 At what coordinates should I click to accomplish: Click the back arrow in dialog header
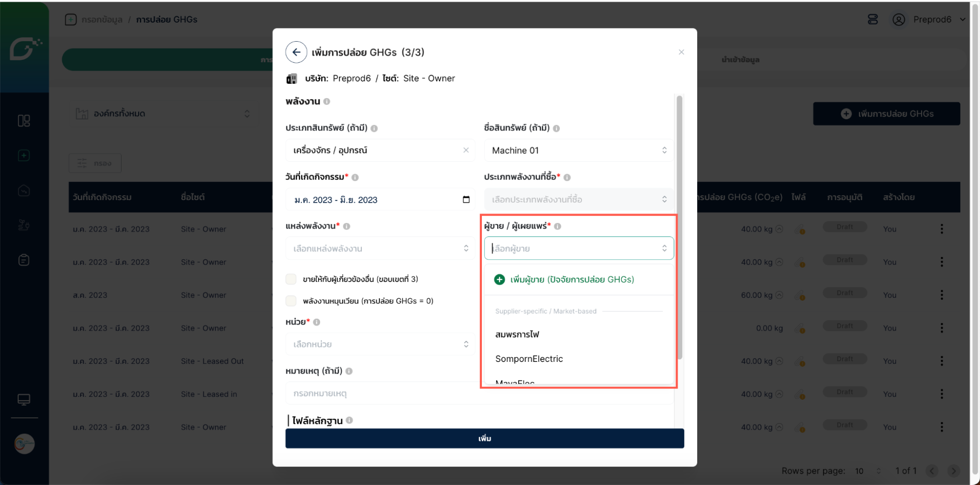click(x=296, y=52)
